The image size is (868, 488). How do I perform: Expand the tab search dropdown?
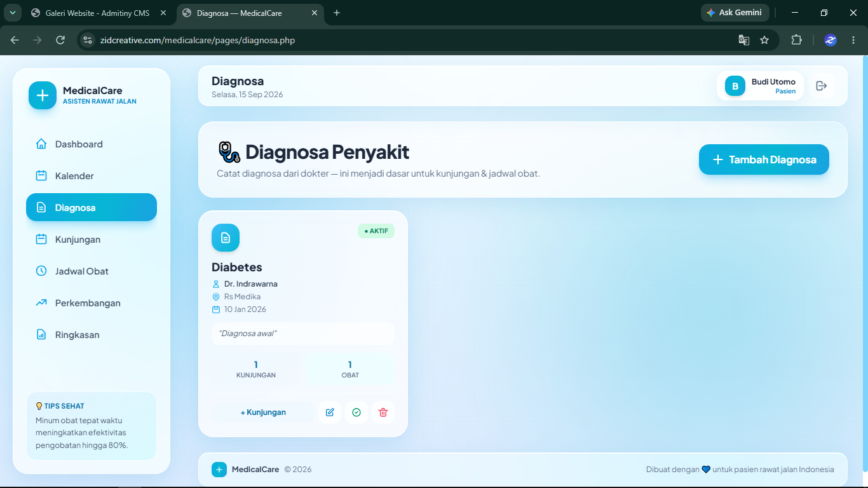[12, 13]
